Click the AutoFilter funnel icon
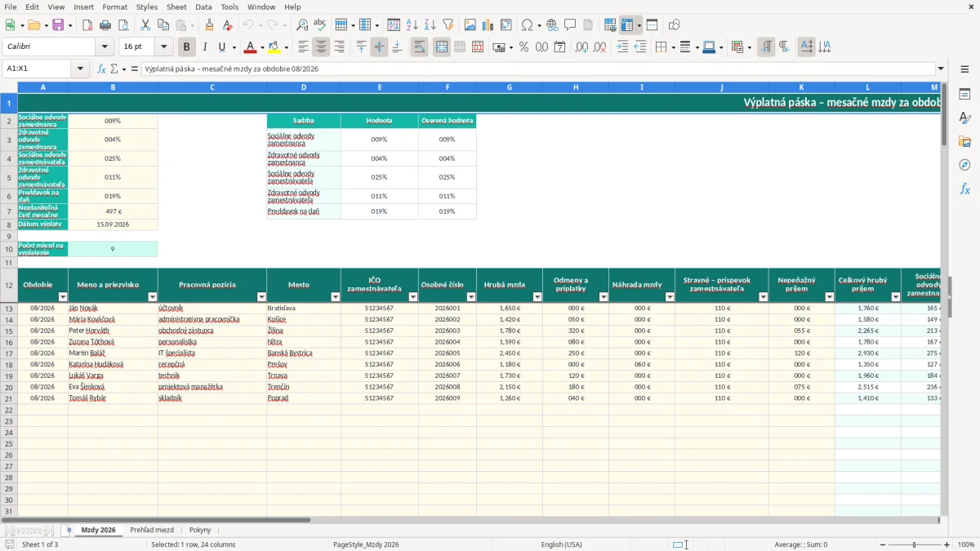Viewport: 980px width, 551px height. [448, 25]
